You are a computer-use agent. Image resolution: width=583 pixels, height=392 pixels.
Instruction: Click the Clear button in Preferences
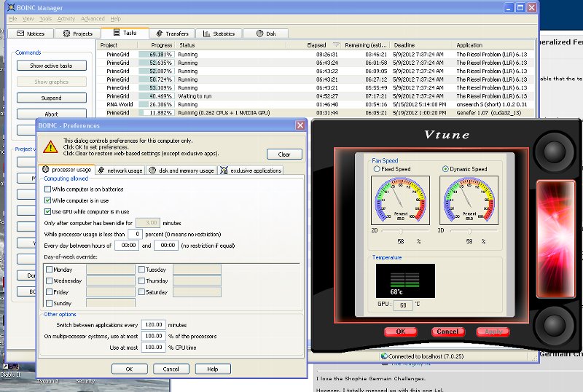pos(284,154)
